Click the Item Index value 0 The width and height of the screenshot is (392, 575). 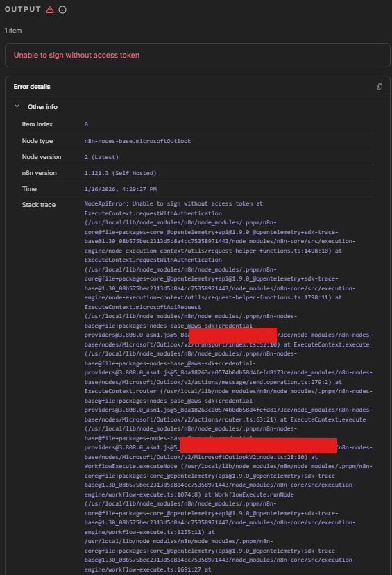click(86, 124)
